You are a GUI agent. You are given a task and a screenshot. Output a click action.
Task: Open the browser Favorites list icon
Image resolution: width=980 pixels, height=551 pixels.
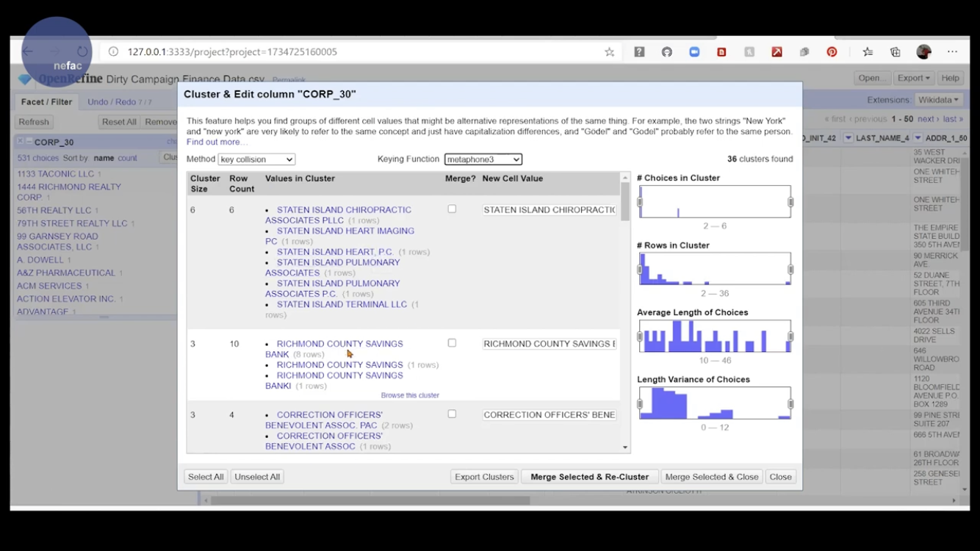pyautogui.click(x=868, y=52)
